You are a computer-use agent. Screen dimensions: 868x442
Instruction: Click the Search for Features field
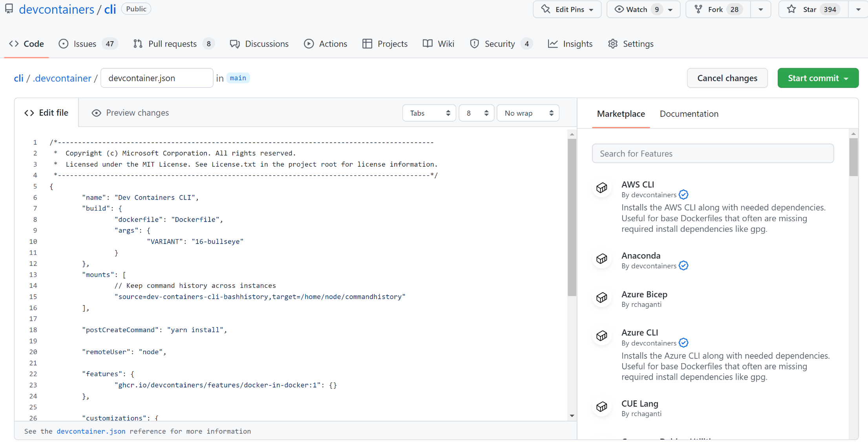(713, 153)
